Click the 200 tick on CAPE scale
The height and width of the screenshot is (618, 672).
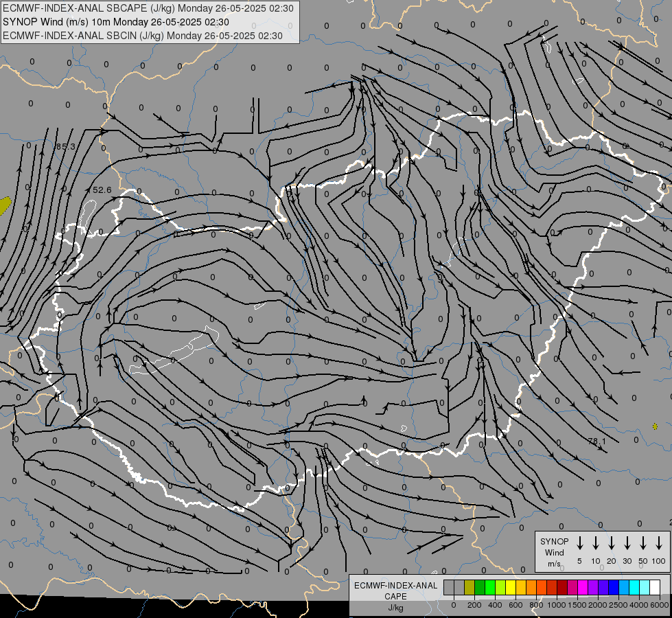pos(474,605)
